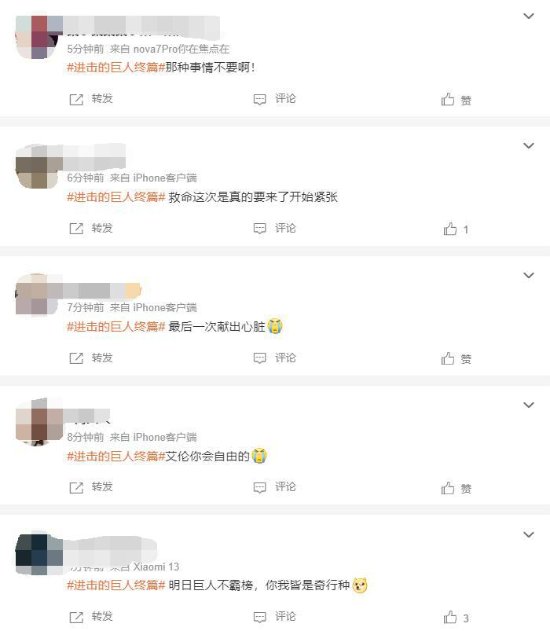
Task: Open the avatar of the 8分钟前 poster
Action: 39,421
